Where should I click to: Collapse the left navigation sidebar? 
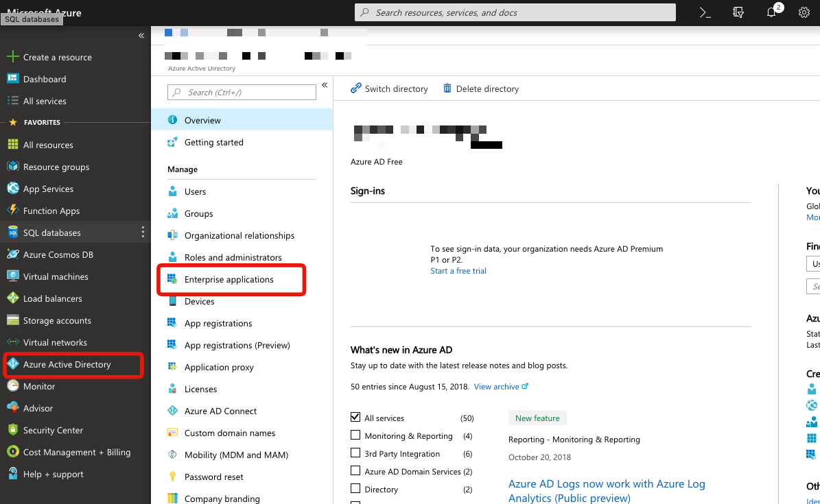click(141, 36)
